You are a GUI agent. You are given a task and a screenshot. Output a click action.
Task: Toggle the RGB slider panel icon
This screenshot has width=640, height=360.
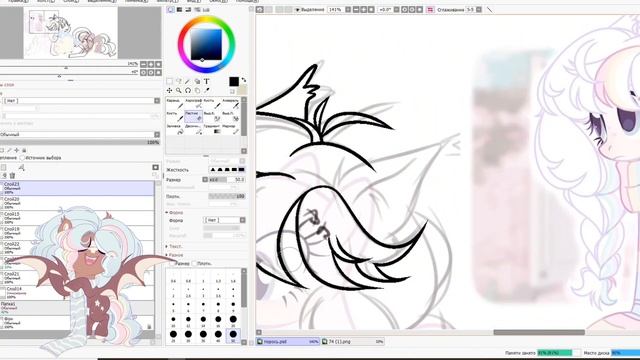pyautogui.click(x=179, y=9)
